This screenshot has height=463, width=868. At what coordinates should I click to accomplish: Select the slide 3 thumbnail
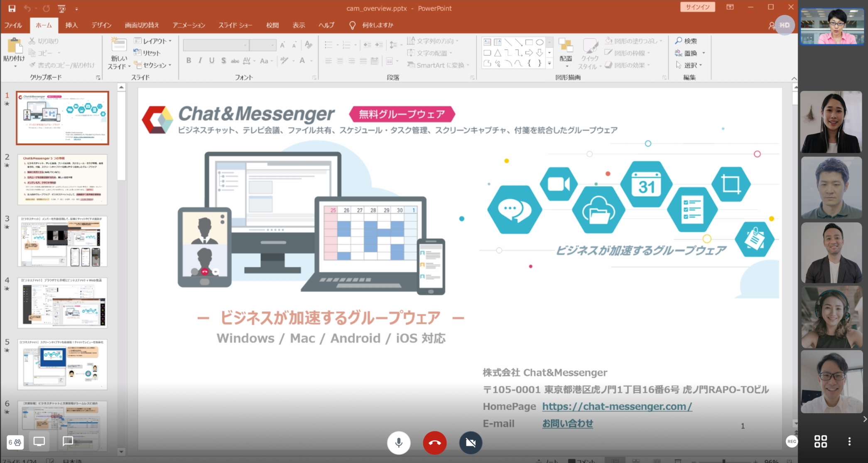pos(62,241)
